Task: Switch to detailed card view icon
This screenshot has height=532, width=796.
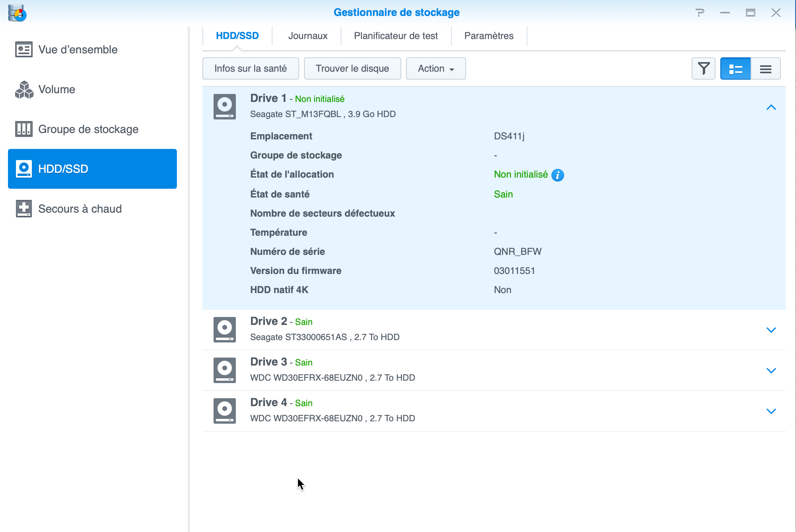Action: pos(735,68)
